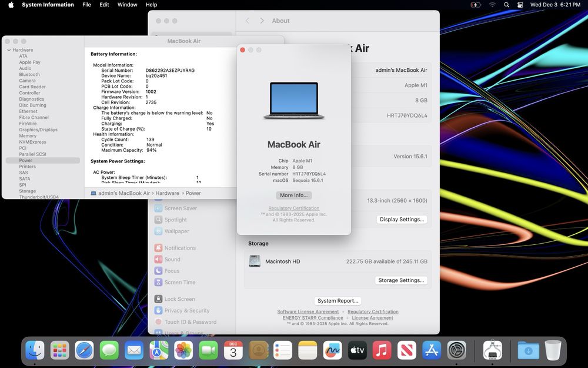Open Reminders app in dock
Viewport: 588px width, 368px height.
tap(283, 350)
